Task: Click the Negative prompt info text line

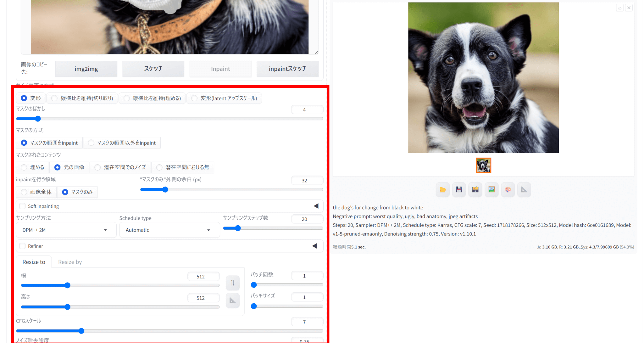Action: coord(405,216)
